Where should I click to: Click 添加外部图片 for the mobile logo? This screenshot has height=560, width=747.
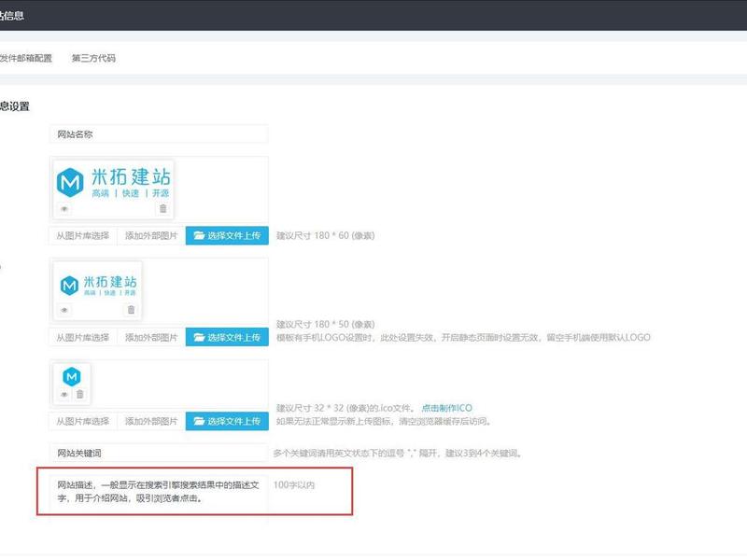151,338
